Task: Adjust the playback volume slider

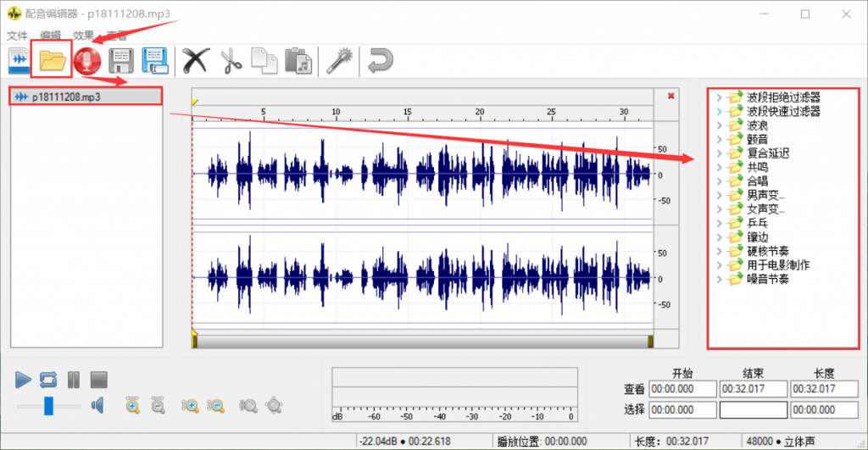Action: (48, 406)
